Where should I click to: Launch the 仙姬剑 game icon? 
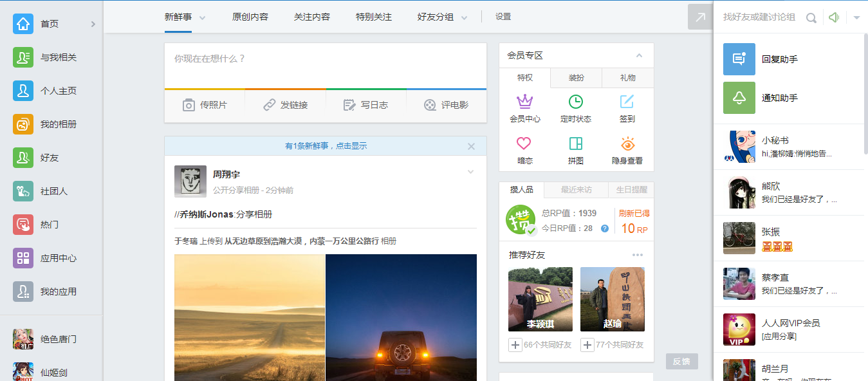pyautogui.click(x=23, y=372)
